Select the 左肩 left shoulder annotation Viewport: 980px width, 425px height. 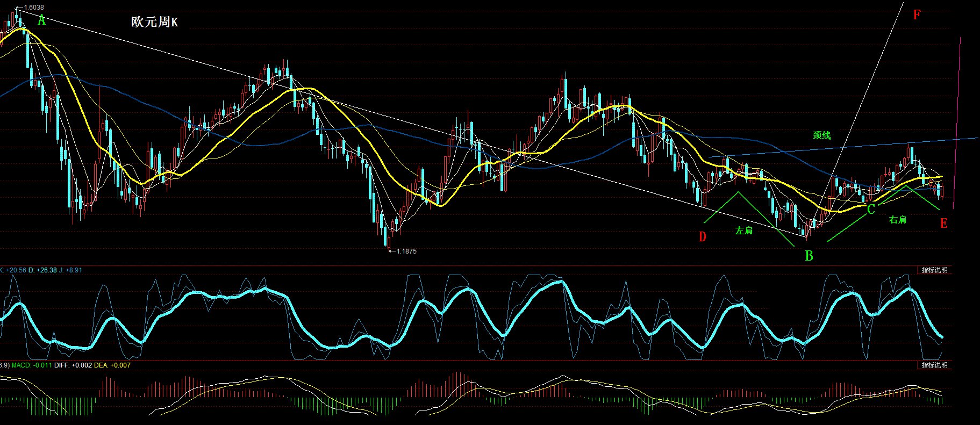pyautogui.click(x=744, y=230)
